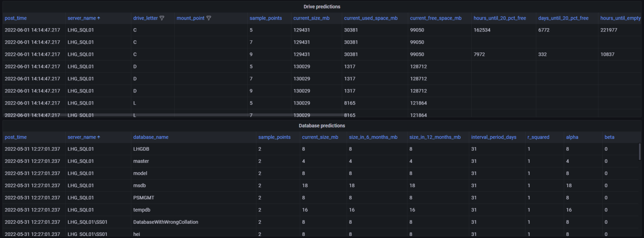Click the vertical scrollbar in Database predictions table
This screenshot has height=238, width=644.
point(639,151)
